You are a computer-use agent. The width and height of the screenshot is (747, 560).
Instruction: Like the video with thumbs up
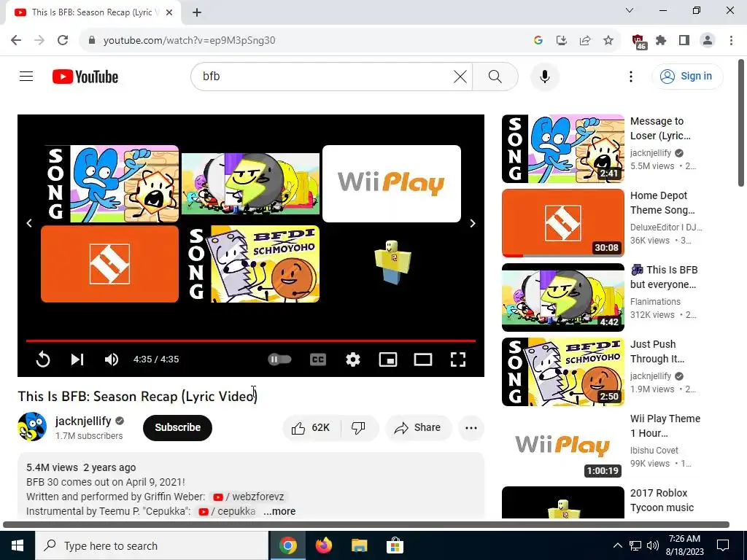311,427
